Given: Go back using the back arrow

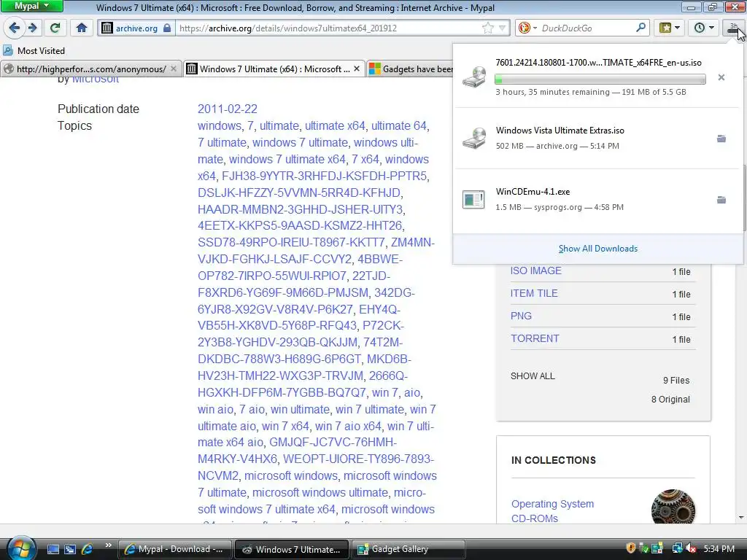Looking at the screenshot, I should click(x=15, y=28).
